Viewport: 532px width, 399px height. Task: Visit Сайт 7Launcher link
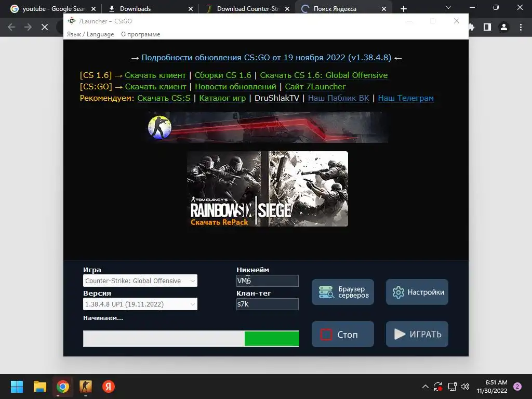[315, 87]
